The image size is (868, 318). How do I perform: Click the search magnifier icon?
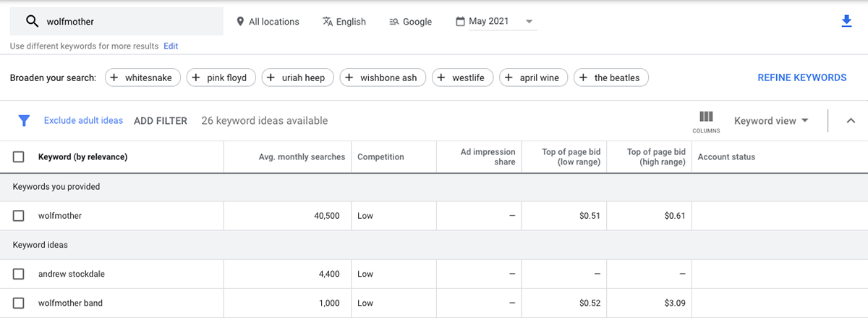[32, 22]
